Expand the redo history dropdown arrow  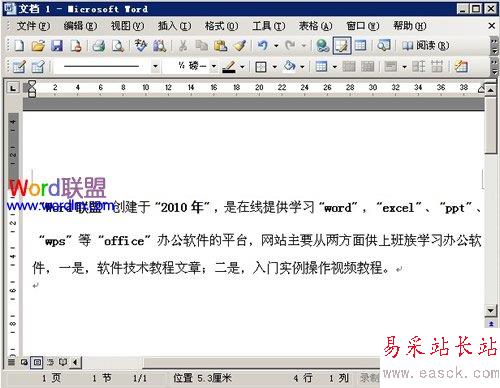[304, 46]
